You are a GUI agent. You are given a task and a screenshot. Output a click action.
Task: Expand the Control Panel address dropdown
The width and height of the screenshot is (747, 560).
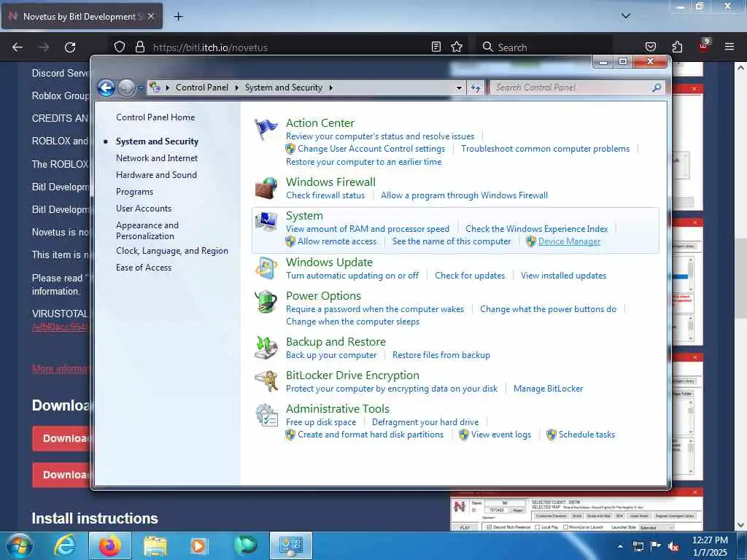click(x=459, y=88)
